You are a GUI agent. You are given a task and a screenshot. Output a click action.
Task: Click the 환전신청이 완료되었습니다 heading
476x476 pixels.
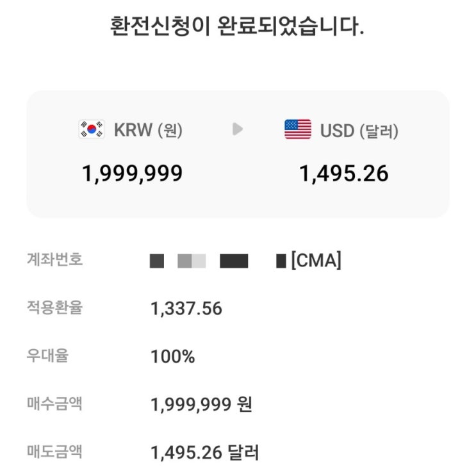pos(238,28)
